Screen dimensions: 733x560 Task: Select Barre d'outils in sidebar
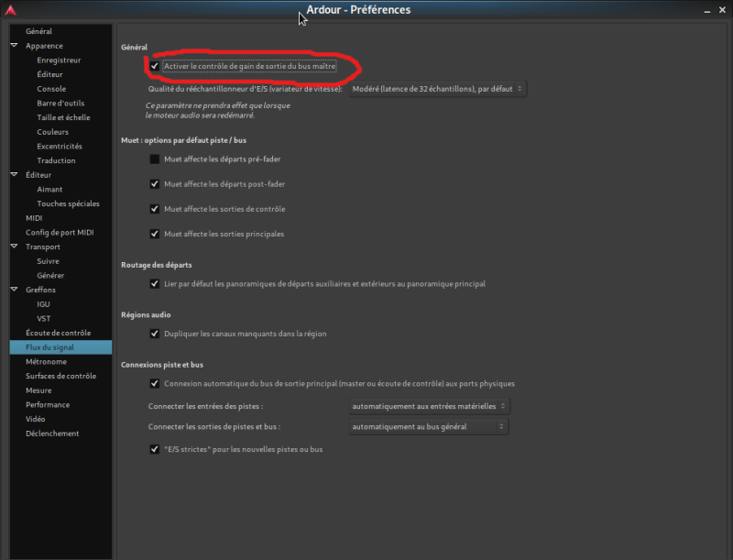(60, 103)
